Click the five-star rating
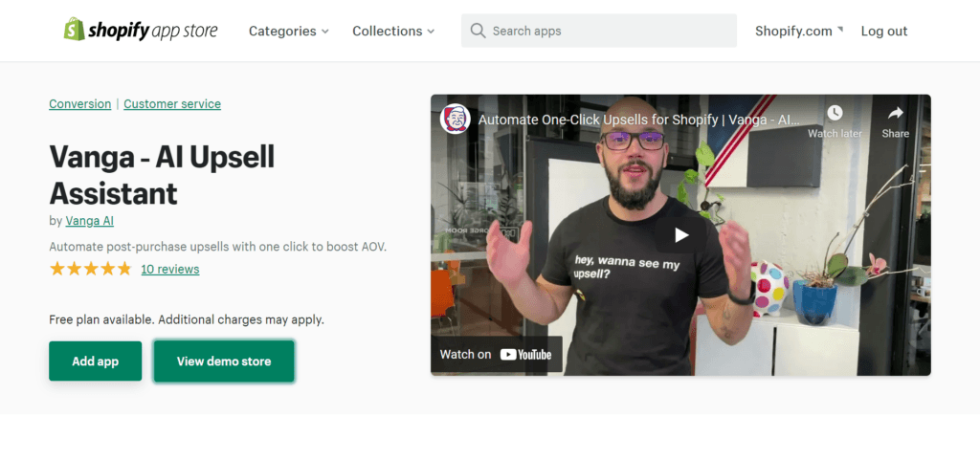 click(91, 269)
